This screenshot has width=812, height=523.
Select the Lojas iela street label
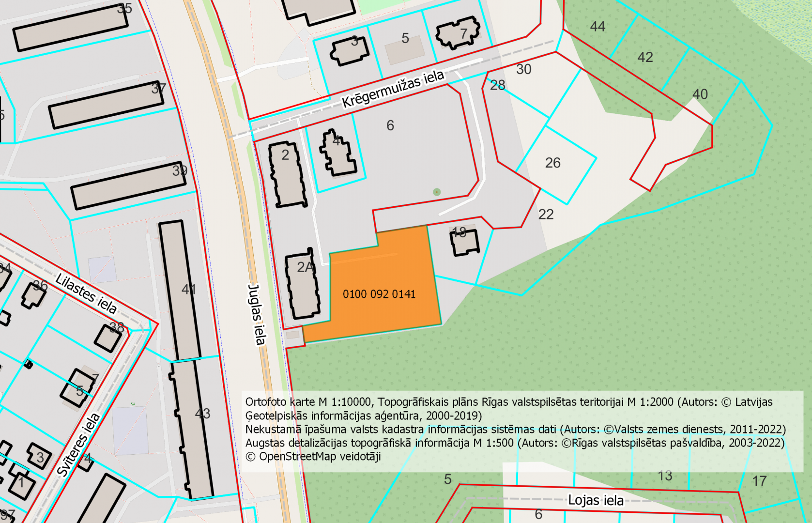click(x=595, y=500)
